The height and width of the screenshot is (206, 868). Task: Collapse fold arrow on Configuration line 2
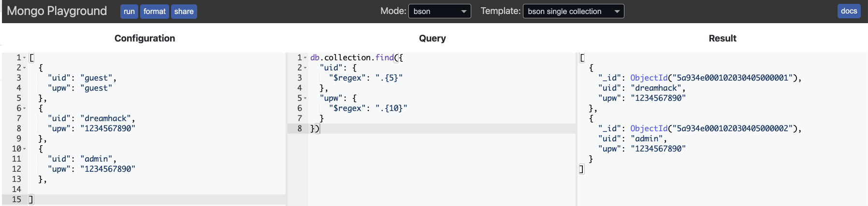click(25, 68)
